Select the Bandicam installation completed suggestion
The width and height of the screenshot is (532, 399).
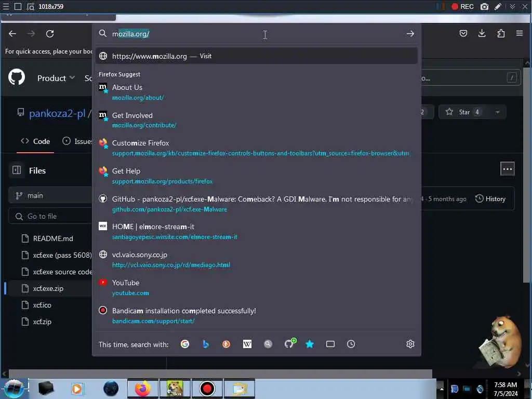(x=257, y=315)
